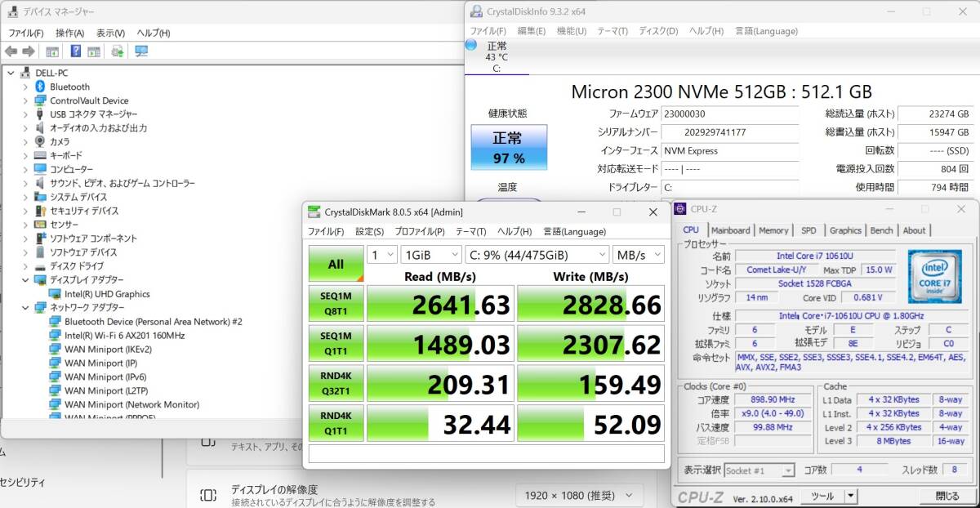This screenshot has width=980, height=508.
Task: Open 操作(A) menu in Device Manager
Action: click(69, 33)
